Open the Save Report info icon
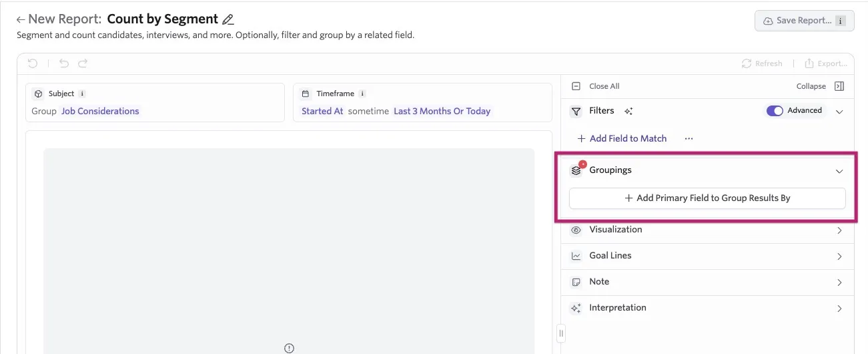Image resolution: width=868 pixels, height=354 pixels. click(841, 21)
